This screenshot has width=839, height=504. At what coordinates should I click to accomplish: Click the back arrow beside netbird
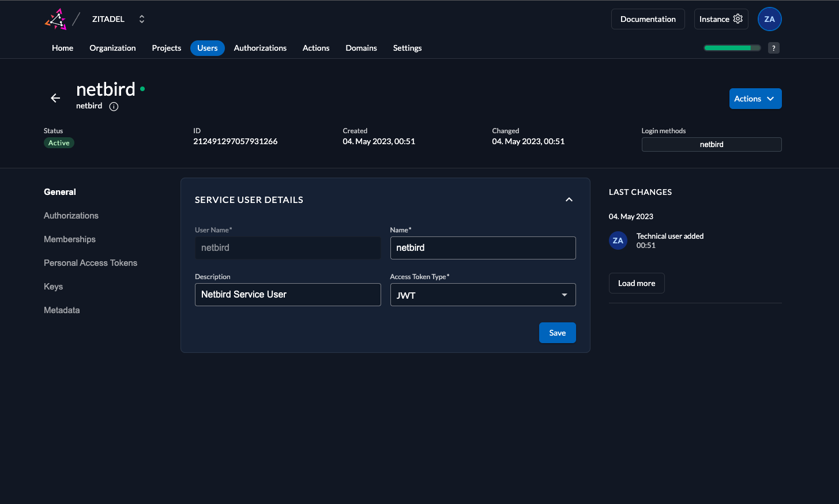(x=55, y=98)
